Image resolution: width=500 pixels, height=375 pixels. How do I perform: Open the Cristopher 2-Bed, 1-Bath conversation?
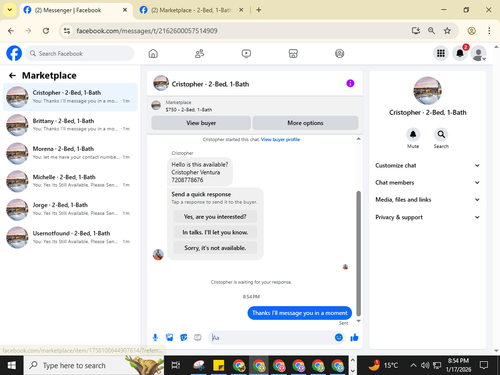pyautogui.click(x=70, y=97)
